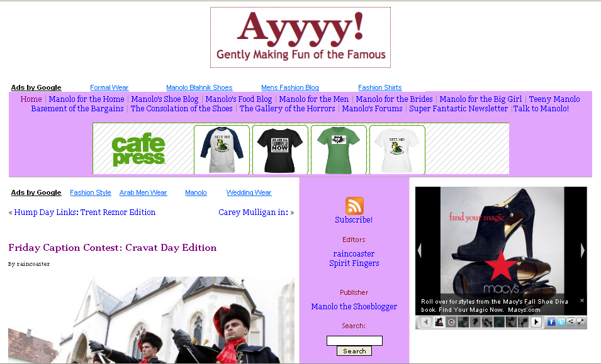Click the CafePress logo in banner
The height and width of the screenshot is (364, 601).
[138, 149]
